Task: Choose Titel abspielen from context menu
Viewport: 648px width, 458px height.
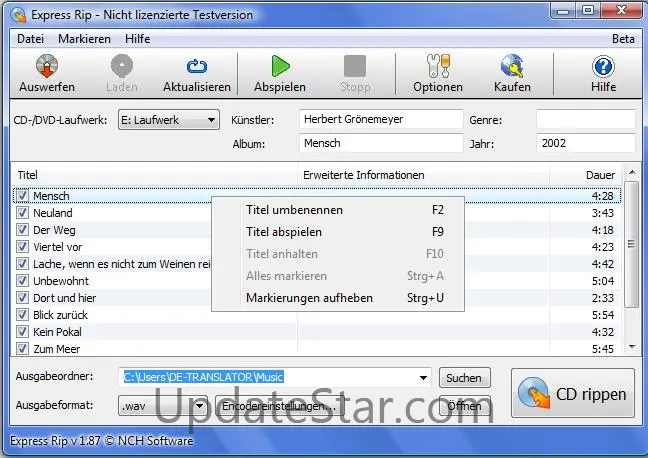Action: 338,232
